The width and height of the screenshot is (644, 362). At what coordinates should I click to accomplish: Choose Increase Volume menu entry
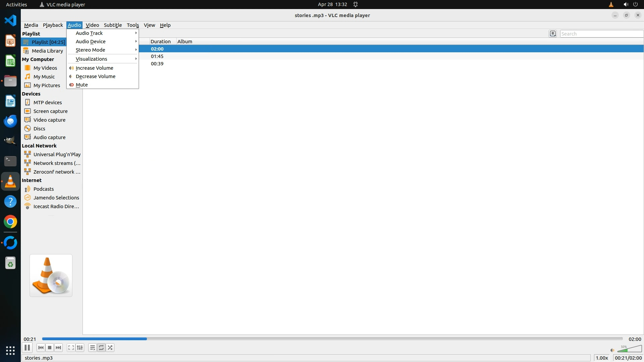pyautogui.click(x=95, y=68)
